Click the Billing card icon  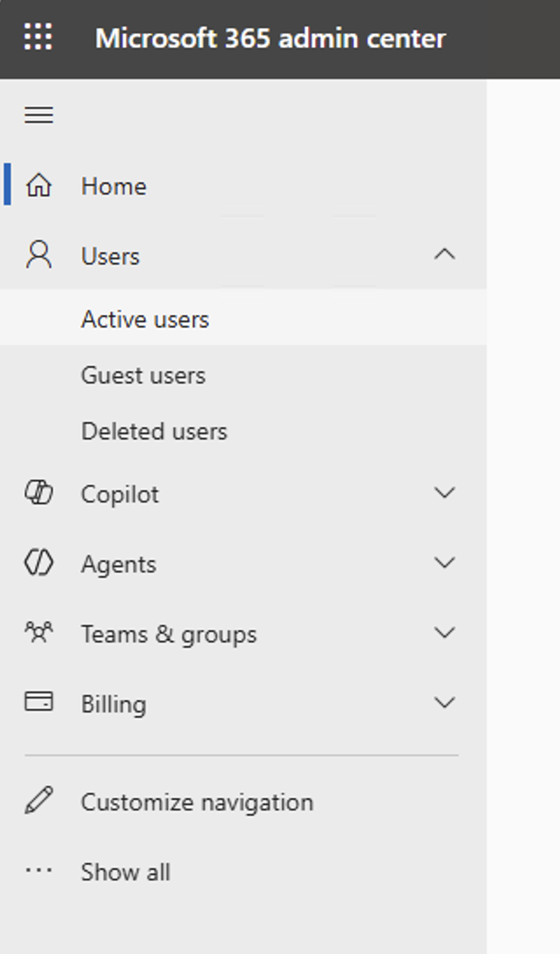coord(38,702)
